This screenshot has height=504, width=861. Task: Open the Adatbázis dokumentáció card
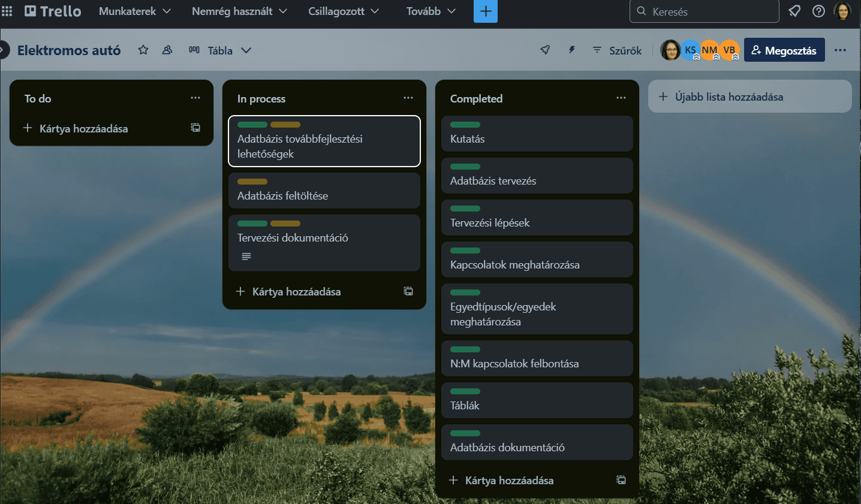click(x=537, y=442)
